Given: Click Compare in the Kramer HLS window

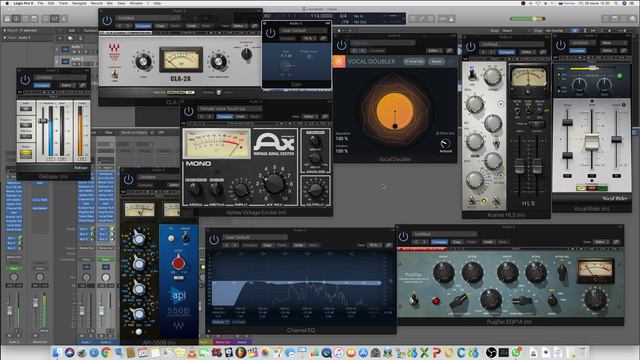Looking at the screenshot, I should pos(507,52).
